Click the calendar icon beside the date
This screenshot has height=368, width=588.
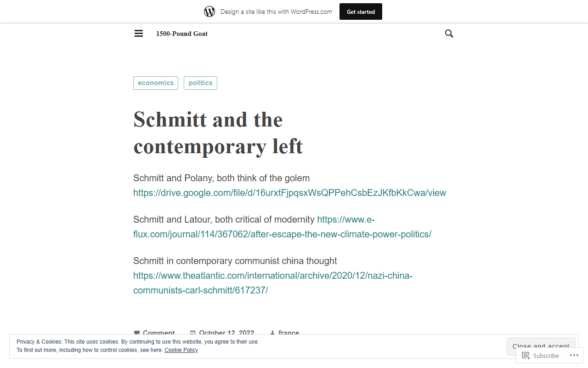pyautogui.click(x=193, y=333)
